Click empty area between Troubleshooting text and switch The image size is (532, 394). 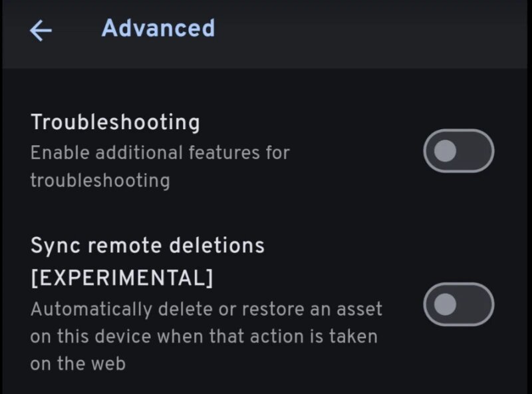coord(356,151)
